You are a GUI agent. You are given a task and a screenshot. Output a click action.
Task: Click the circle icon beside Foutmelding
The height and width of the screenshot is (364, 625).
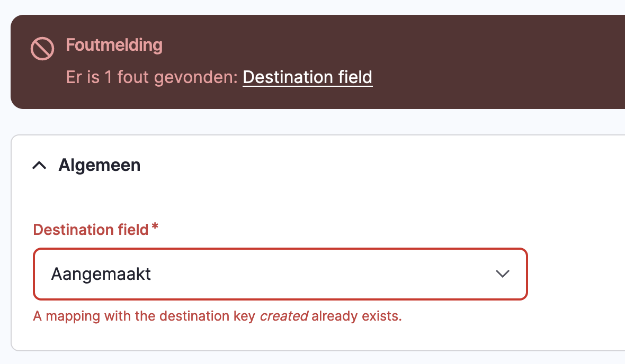click(42, 48)
